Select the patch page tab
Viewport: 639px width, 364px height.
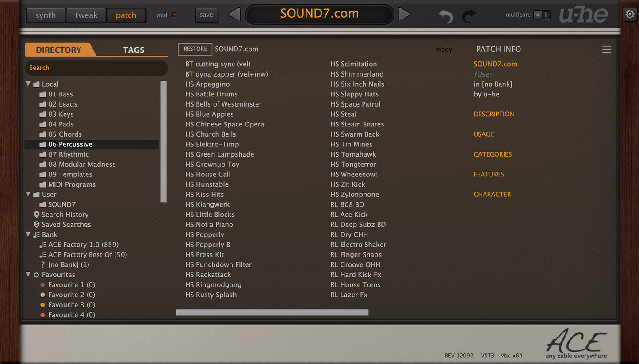pos(126,15)
